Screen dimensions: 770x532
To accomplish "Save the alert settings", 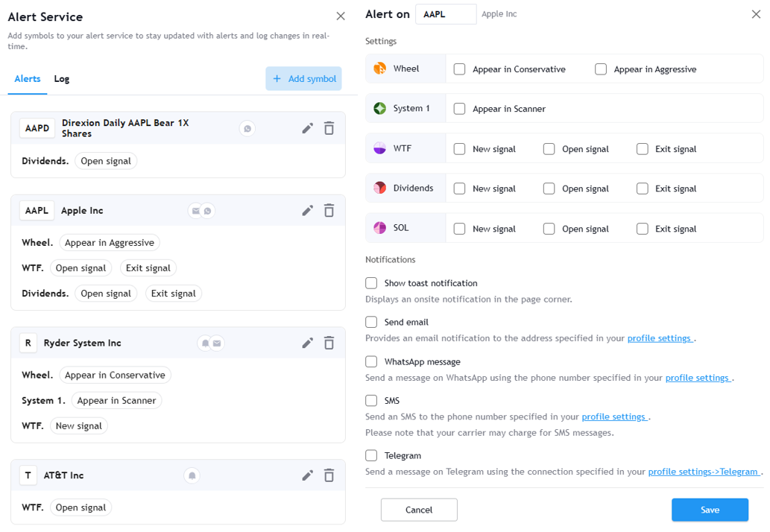I will click(710, 510).
